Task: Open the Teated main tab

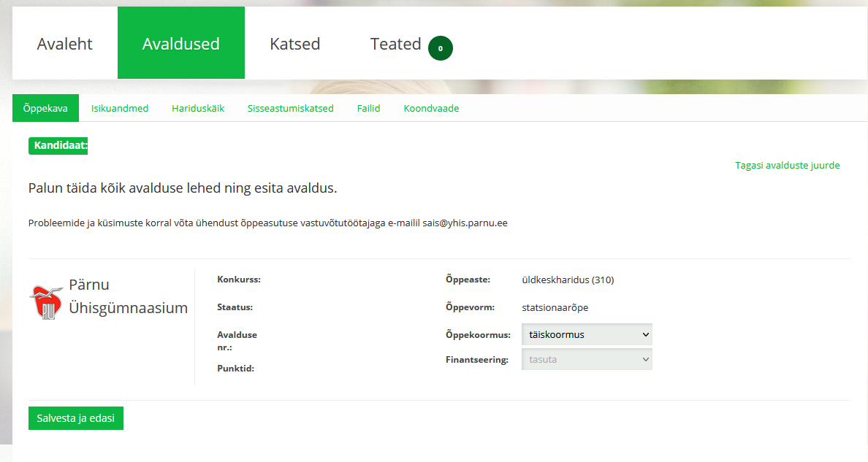Action: click(395, 44)
